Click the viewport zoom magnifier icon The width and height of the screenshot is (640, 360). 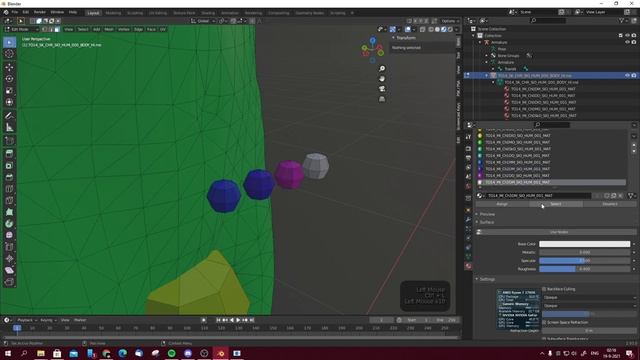tap(382, 69)
